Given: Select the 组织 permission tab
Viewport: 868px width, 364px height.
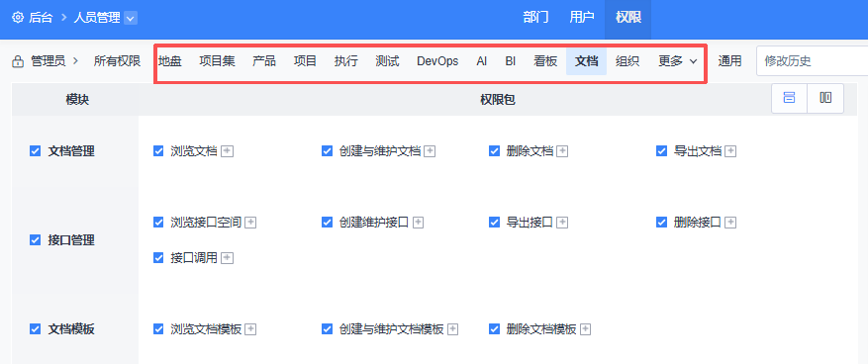Looking at the screenshot, I should tap(627, 61).
